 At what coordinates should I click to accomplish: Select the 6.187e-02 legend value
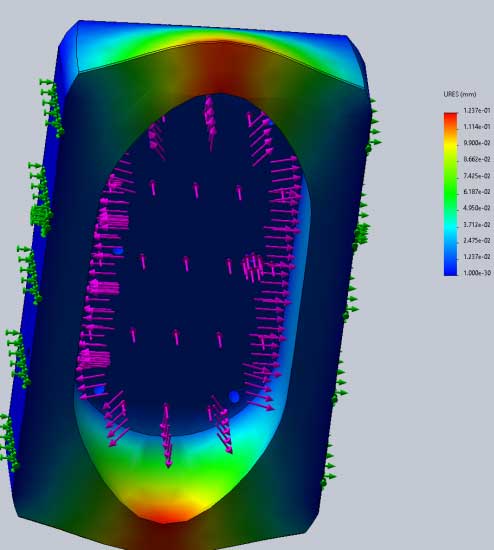477,192
